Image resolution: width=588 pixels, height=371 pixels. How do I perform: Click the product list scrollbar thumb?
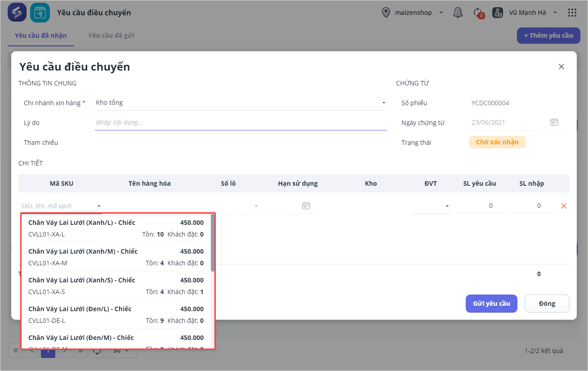point(213,243)
